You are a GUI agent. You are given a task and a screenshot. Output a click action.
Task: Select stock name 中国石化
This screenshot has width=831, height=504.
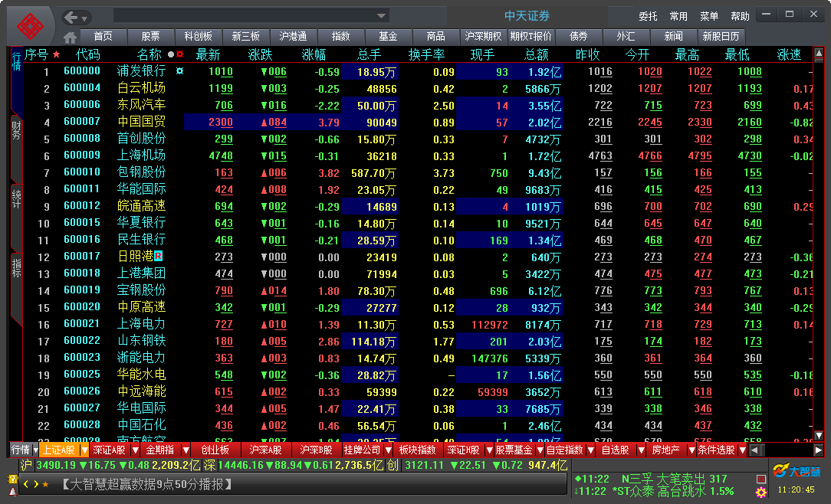pyautogui.click(x=141, y=425)
